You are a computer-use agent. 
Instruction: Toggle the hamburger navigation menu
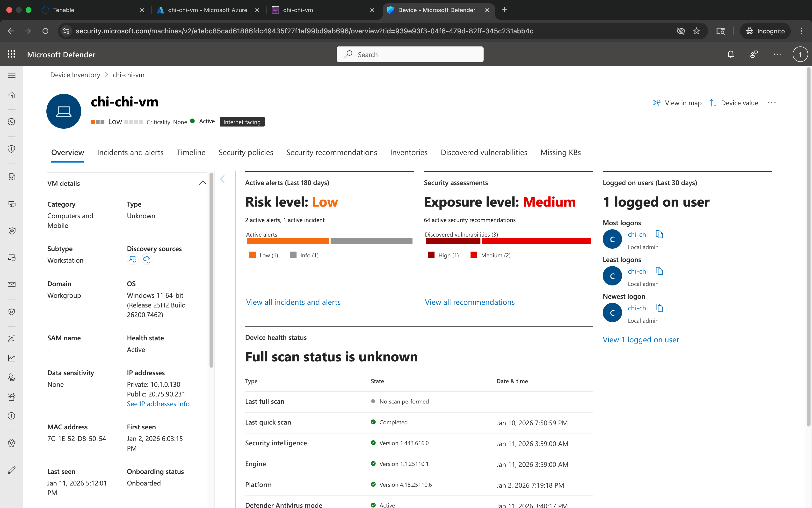[x=11, y=75]
